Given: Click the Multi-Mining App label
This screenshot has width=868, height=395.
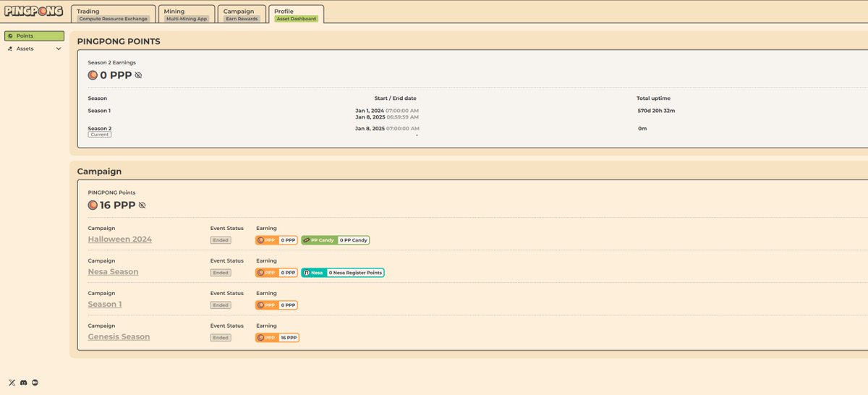Looking at the screenshot, I should tap(187, 19).
